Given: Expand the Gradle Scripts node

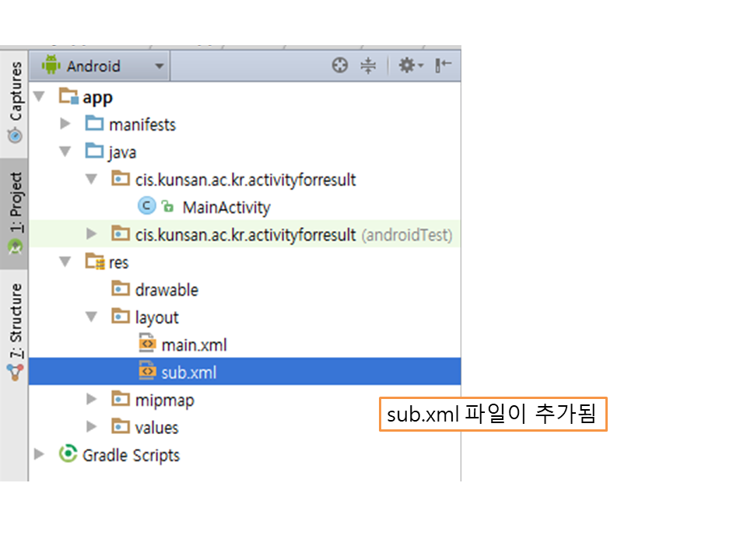Looking at the screenshot, I should coord(40,455).
